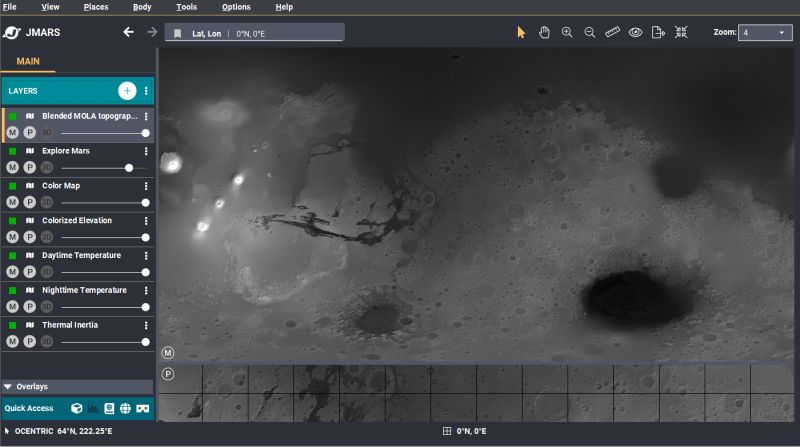The width and height of the screenshot is (800, 447).
Task: Open the Options menu
Action: point(236,7)
